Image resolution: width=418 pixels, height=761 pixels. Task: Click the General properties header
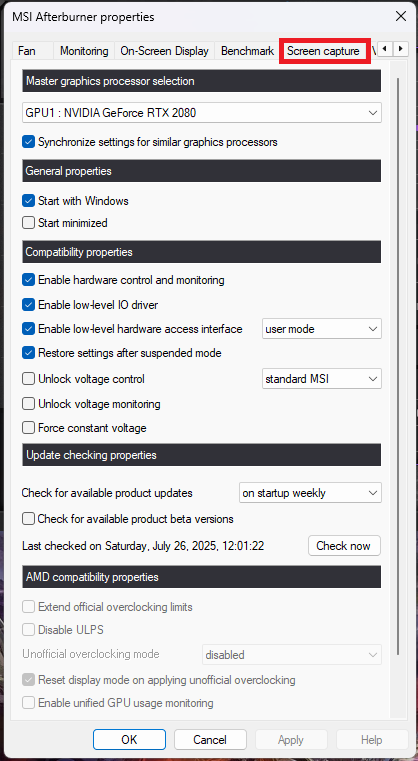point(201,171)
